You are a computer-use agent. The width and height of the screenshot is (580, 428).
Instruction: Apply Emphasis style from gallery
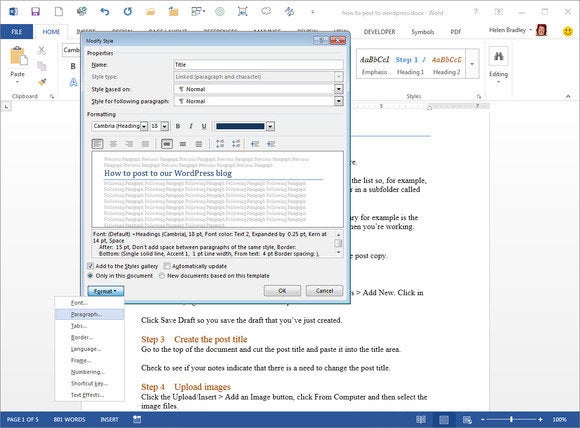(374, 65)
